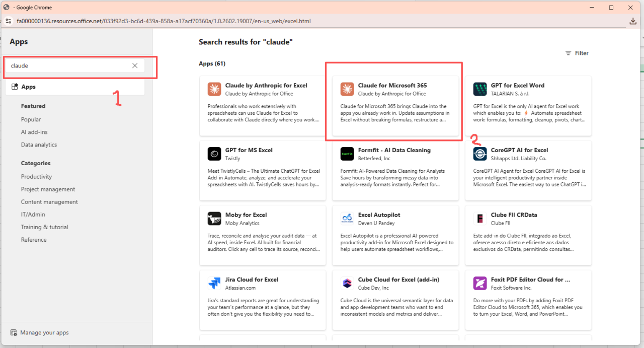This screenshot has width=644, height=348.
Task: Choose the Training & tutorial category
Action: [45, 227]
